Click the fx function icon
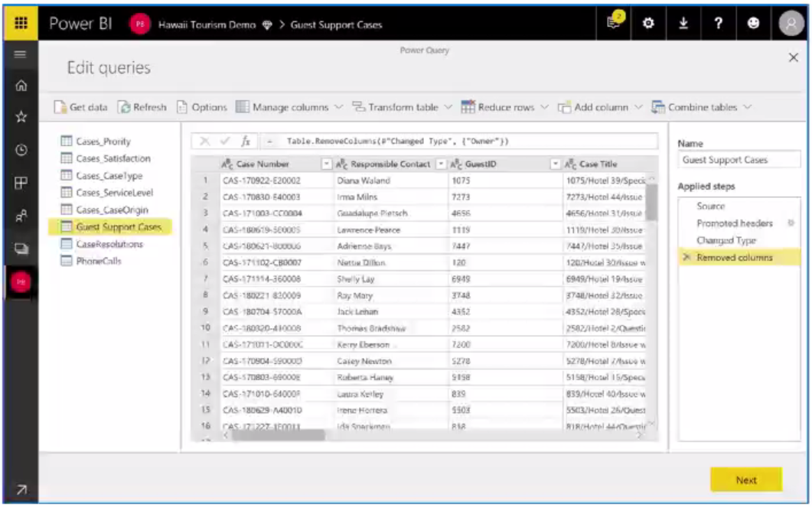 tap(246, 141)
